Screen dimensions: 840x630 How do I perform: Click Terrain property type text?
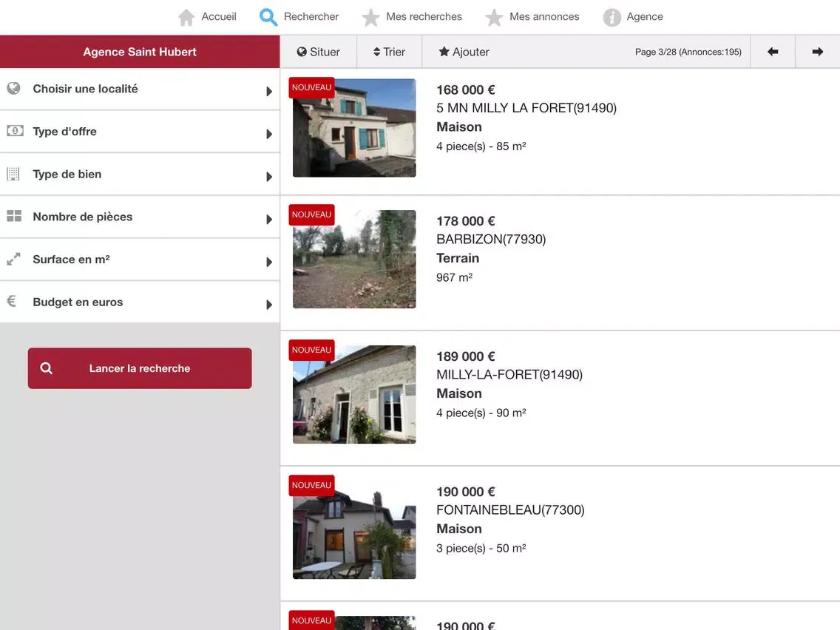pos(458,257)
